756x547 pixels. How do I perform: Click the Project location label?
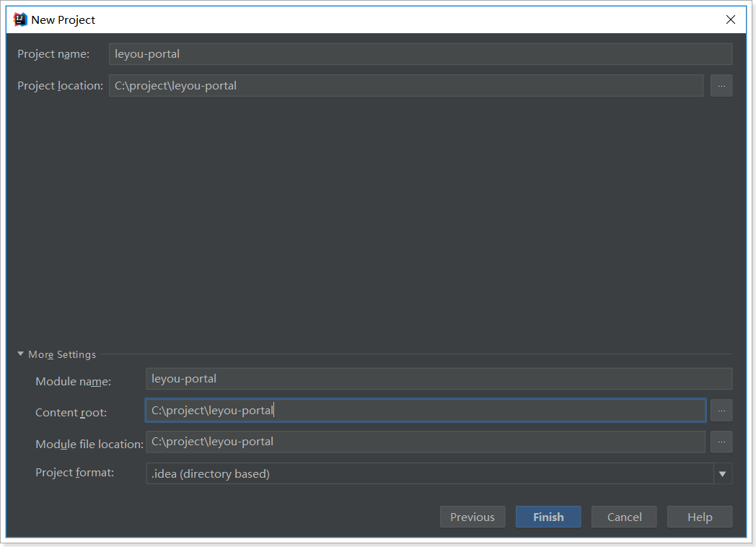pos(61,86)
